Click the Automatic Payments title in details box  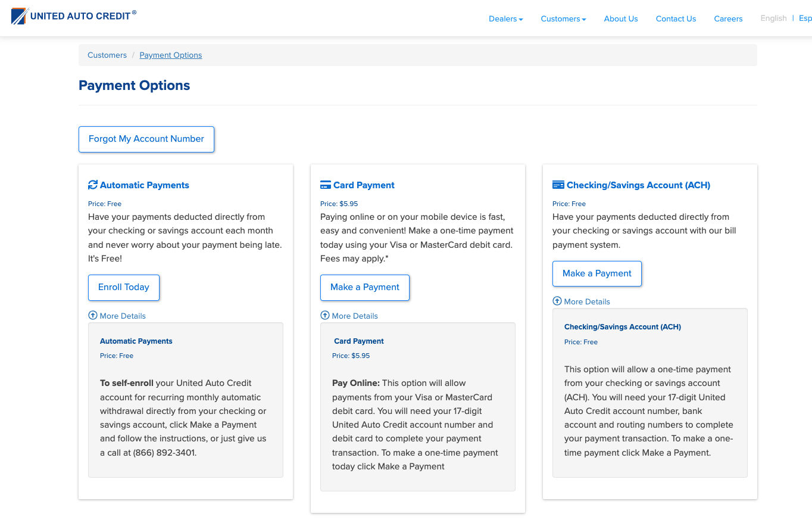click(136, 341)
